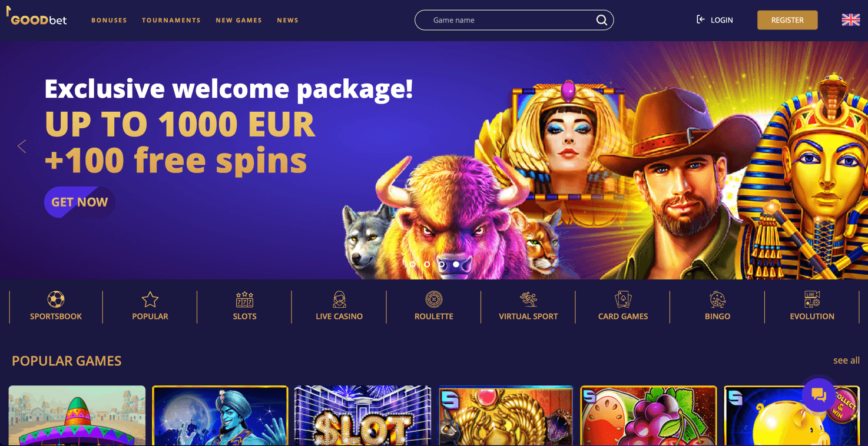Viewport: 868px width, 446px height.
Task: Click the GET NOW banner button
Action: pyautogui.click(x=79, y=202)
